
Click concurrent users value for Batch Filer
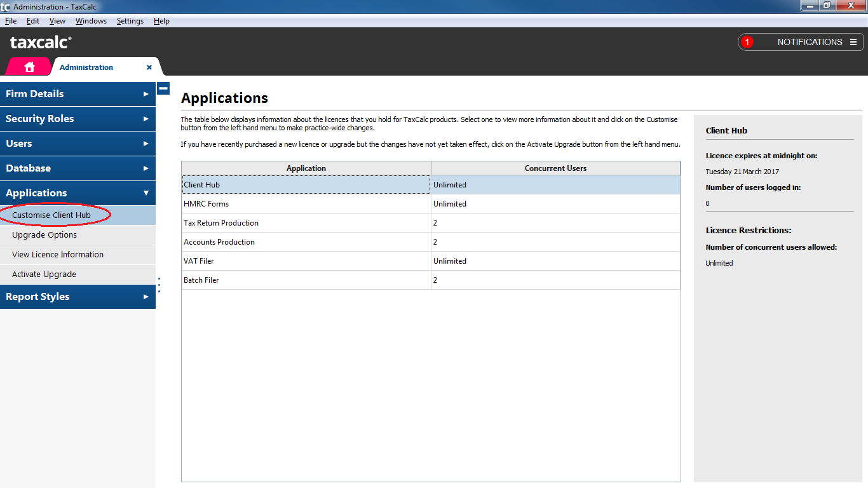555,280
